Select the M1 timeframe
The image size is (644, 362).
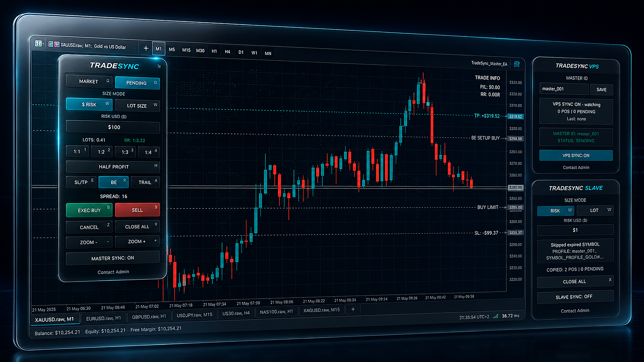(x=159, y=49)
